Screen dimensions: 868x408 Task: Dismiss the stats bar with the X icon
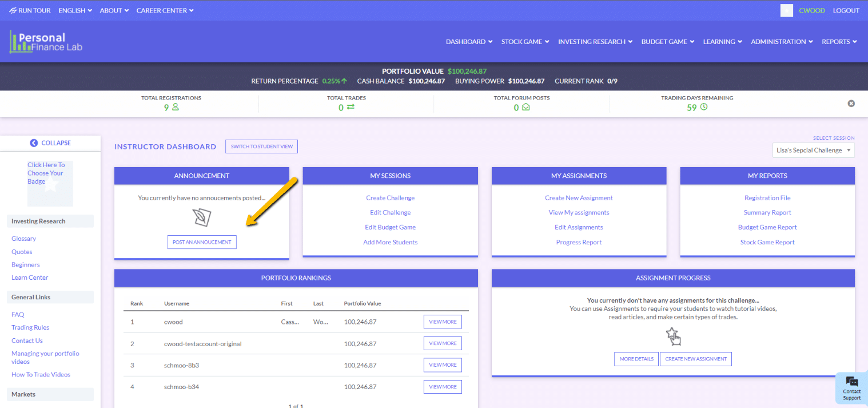pyautogui.click(x=851, y=104)
